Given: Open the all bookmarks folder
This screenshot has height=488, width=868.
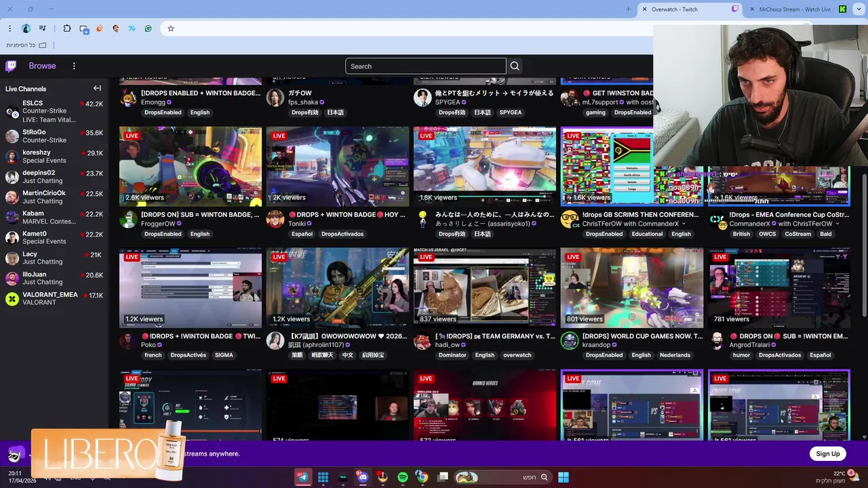Looking at the screenshot, I should pyautogui.click(x=27, y=45).
